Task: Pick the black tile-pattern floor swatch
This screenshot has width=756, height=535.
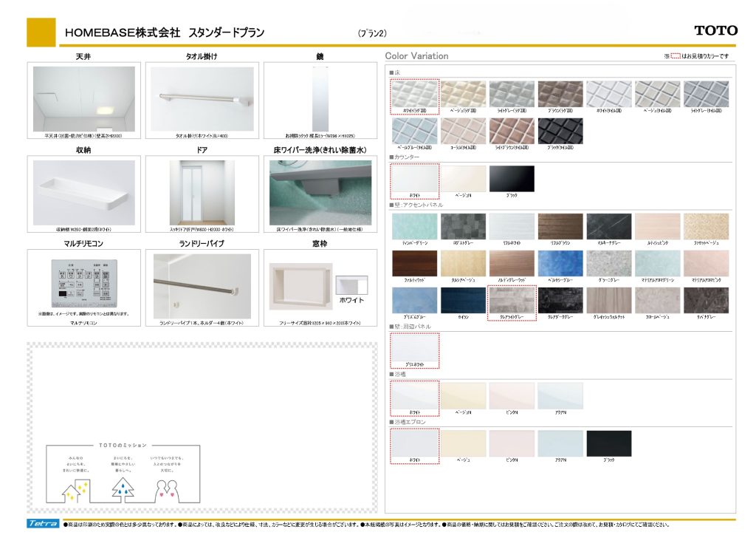Action: pos(560,131)
